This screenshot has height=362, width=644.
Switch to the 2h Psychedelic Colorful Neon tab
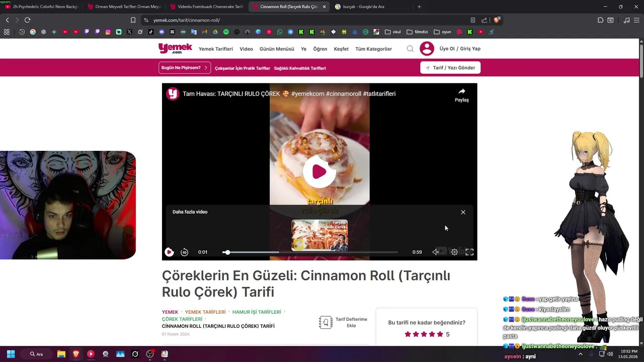tap(41, 7)
